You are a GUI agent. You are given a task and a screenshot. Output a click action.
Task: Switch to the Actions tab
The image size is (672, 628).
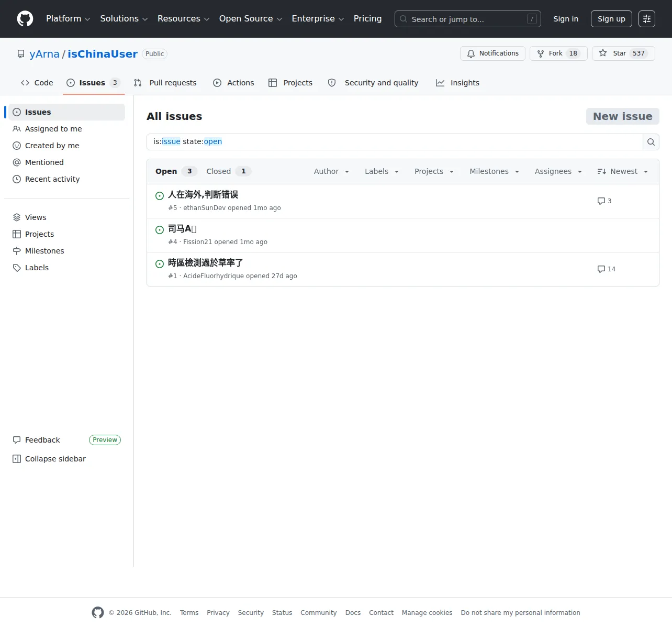[x=233, y=83]
